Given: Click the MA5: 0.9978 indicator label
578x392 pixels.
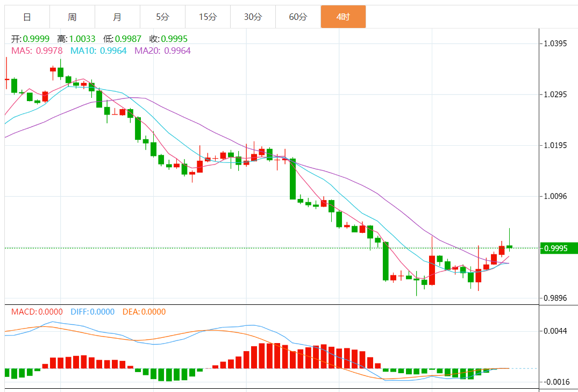Looking at the screenshot, I should [37, 51].
